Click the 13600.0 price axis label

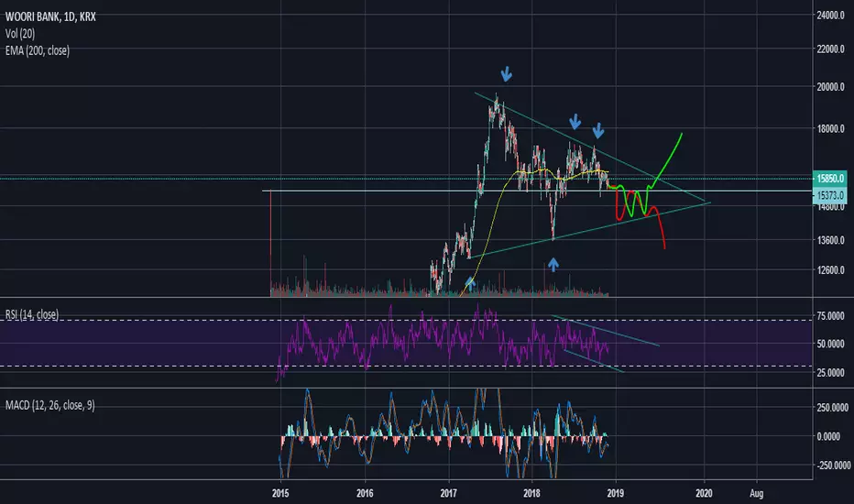pos(830,240)
